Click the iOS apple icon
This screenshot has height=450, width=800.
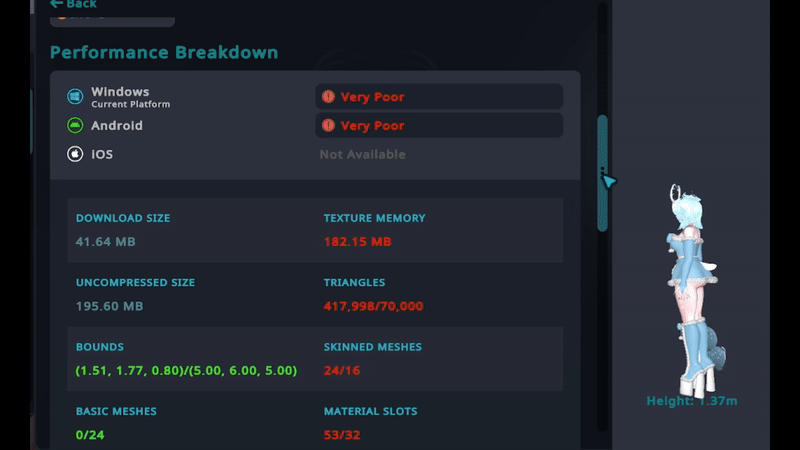click(x=74, y=154)
